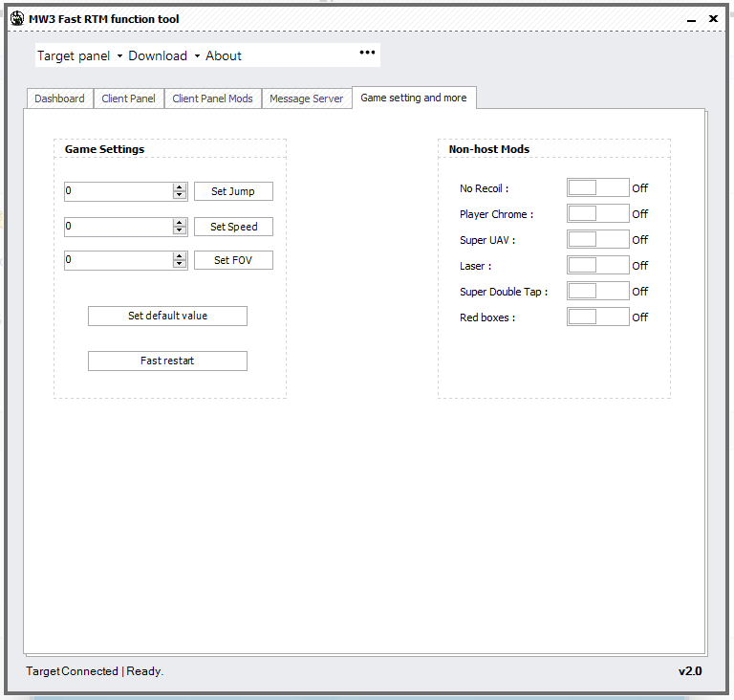Click the Target Connected status text
Image resolution: width=734 pixels, height=700 pixels.
[72, 671]
